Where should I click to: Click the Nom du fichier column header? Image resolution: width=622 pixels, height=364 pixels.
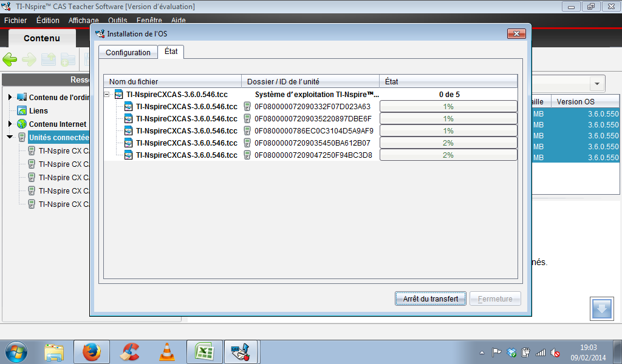coord(173,81)
